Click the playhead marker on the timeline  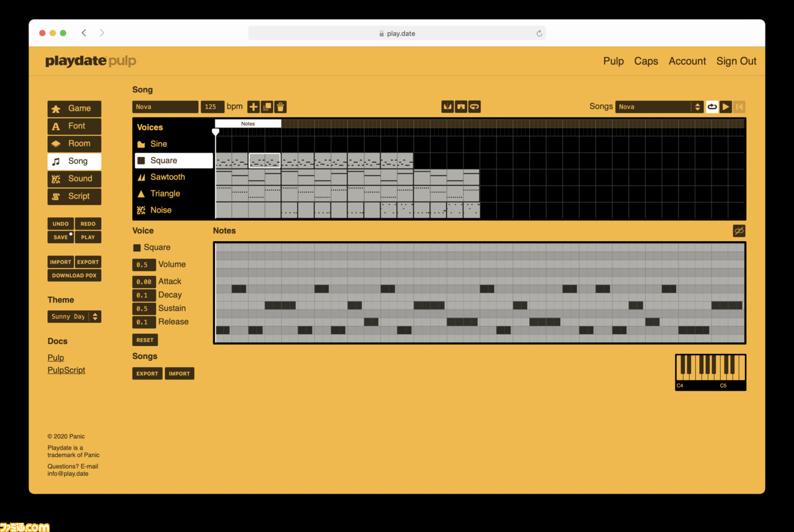215,132
